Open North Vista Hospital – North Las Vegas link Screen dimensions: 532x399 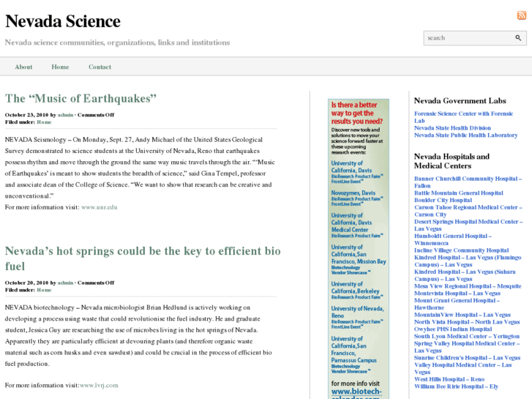[x=467, y=322]
